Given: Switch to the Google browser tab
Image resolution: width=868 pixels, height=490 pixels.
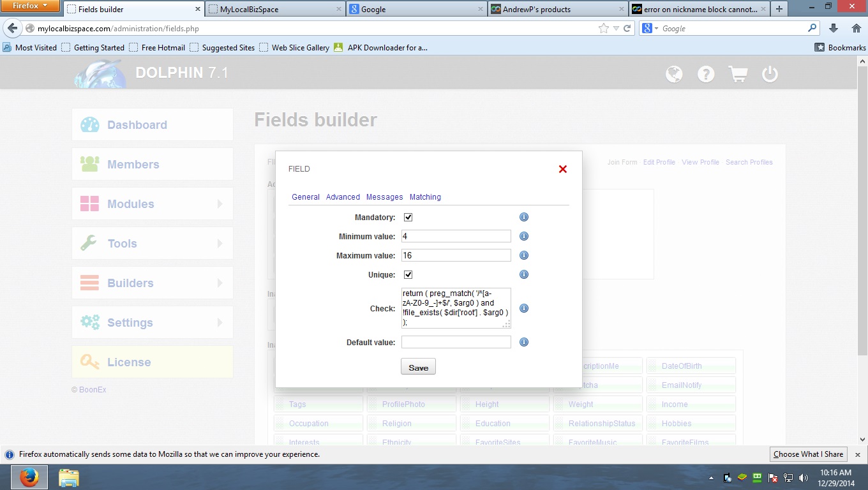Looking at the screenshot, I should point(417,9).
